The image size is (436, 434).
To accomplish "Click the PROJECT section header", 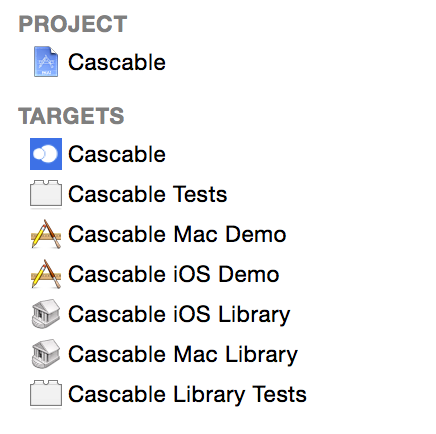I will pyautogui.click(x=73, y=24).
